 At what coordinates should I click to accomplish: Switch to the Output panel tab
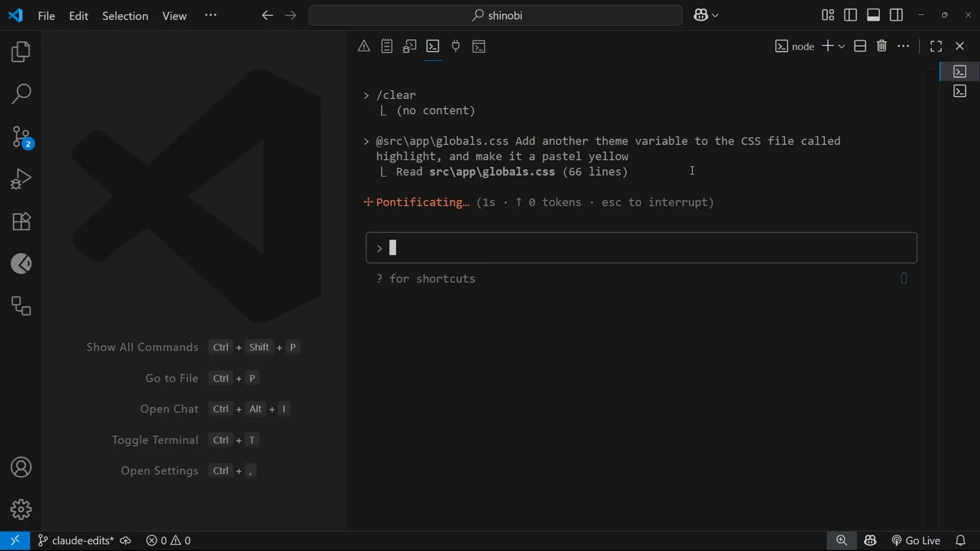(x=387, y=47)
